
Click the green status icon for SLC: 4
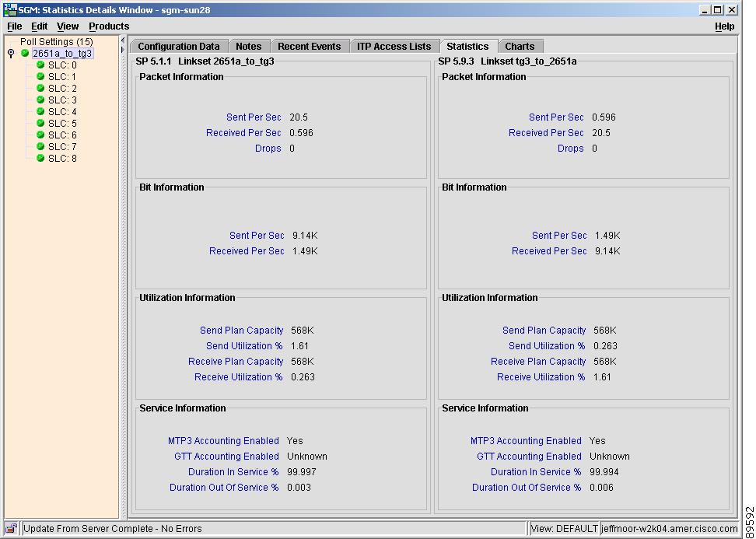40,111
